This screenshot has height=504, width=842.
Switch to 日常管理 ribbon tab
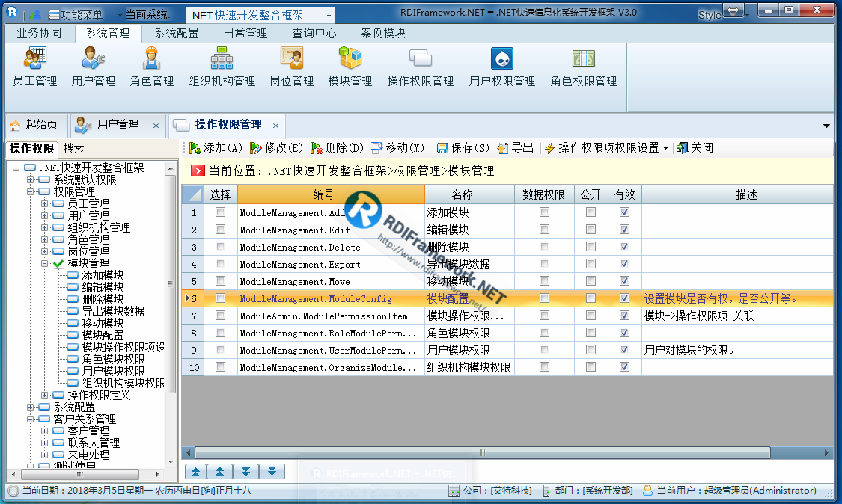(245, 34)
